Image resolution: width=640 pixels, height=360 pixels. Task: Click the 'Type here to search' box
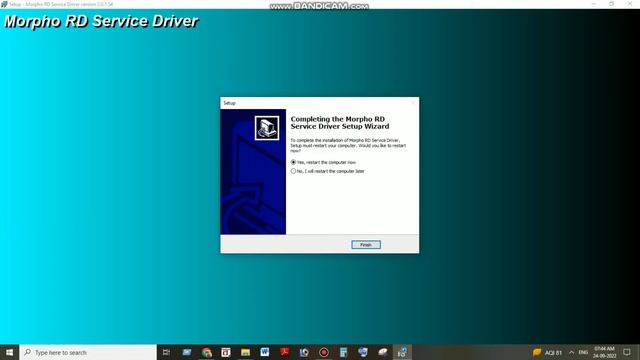click(88, 352)
